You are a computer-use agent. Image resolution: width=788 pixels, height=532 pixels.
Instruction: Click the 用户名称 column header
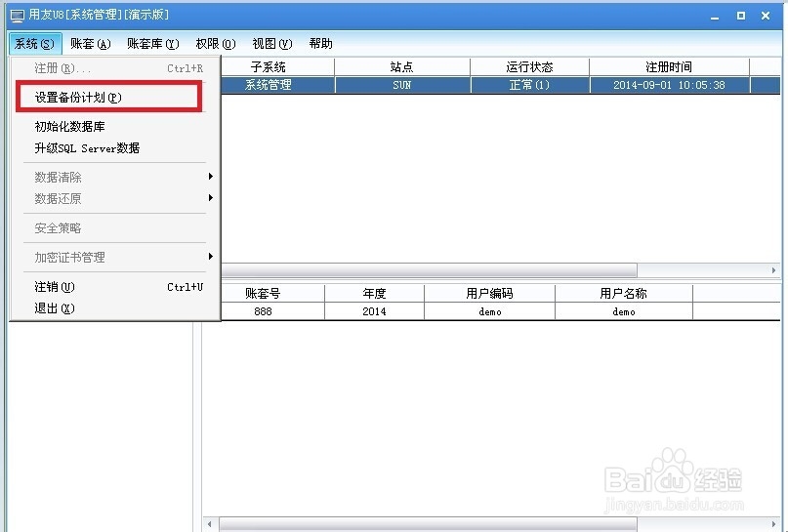(x=624, y=293)
